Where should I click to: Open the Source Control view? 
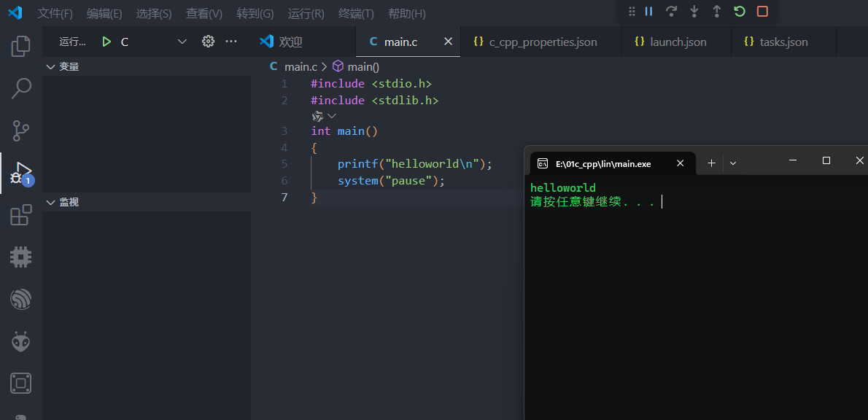pos(21,131)
